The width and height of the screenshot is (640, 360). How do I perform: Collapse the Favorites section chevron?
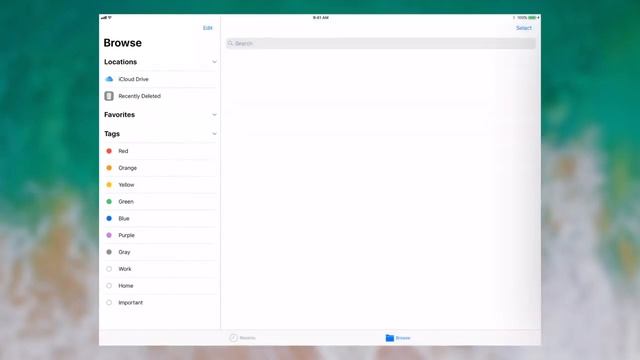tap(214, 115)
